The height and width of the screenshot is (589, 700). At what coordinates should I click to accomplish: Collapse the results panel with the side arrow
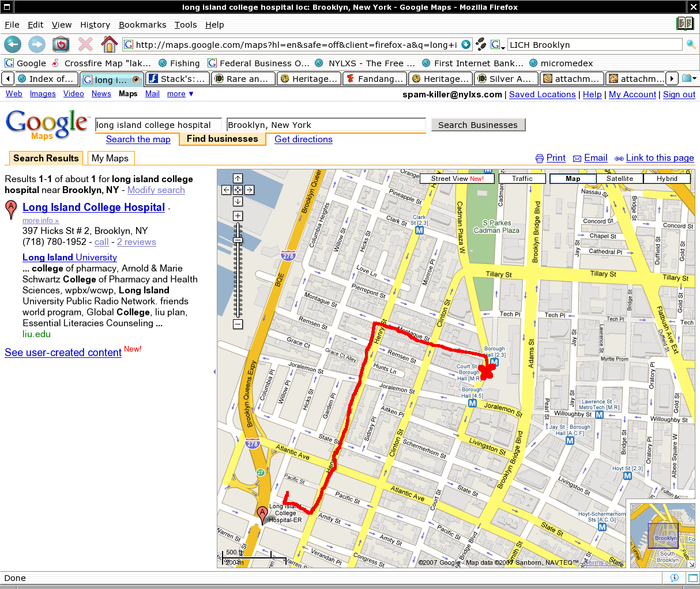pyautogui.click(x=214, y=372)
